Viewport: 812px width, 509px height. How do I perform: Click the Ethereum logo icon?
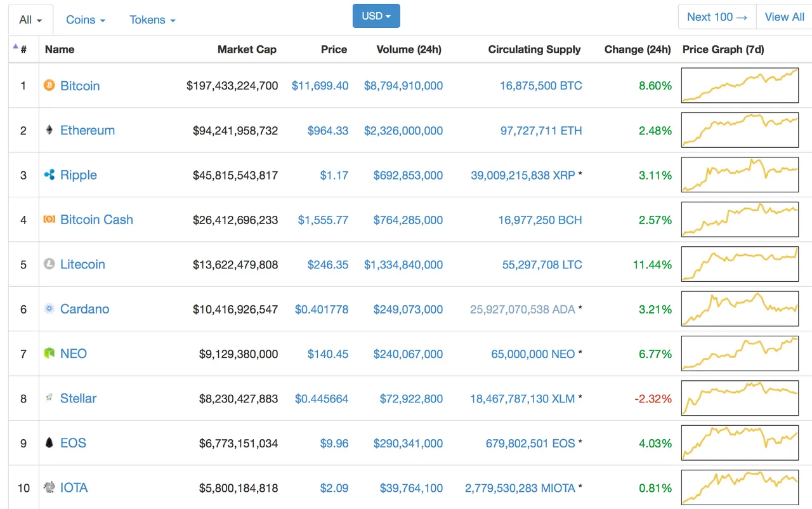coord(49,130)
